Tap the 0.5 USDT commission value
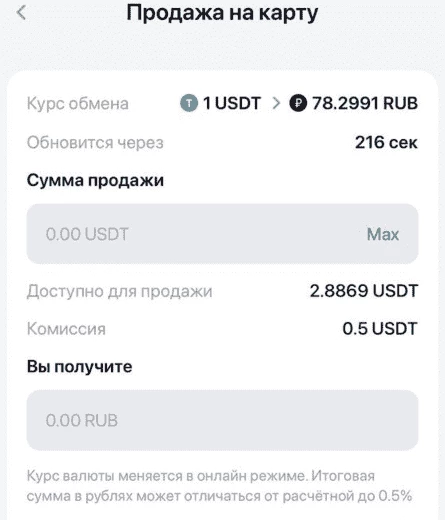445x520 pixels. point(380,328)
